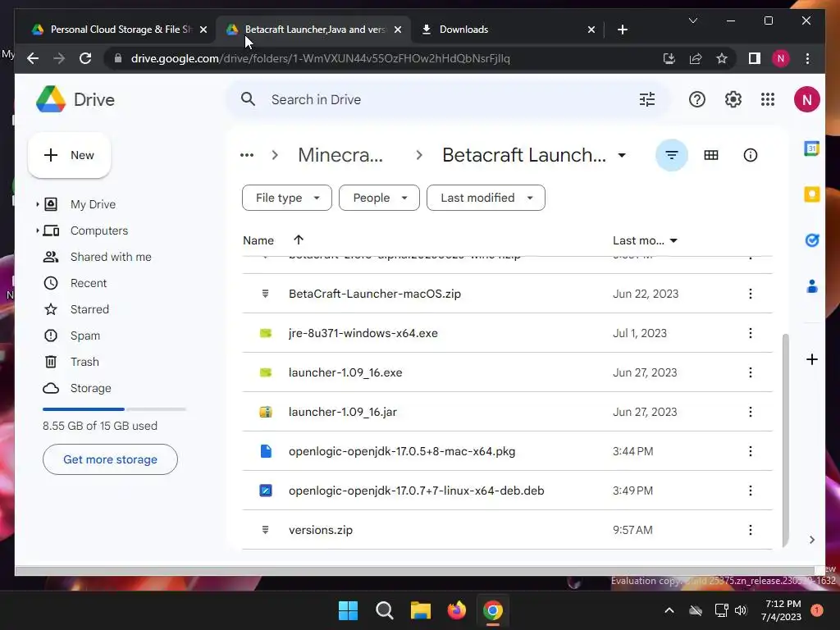This screenshot has width=840, height=630.
Task: Open Firefox from taskbar
Action: pos(456,610)
